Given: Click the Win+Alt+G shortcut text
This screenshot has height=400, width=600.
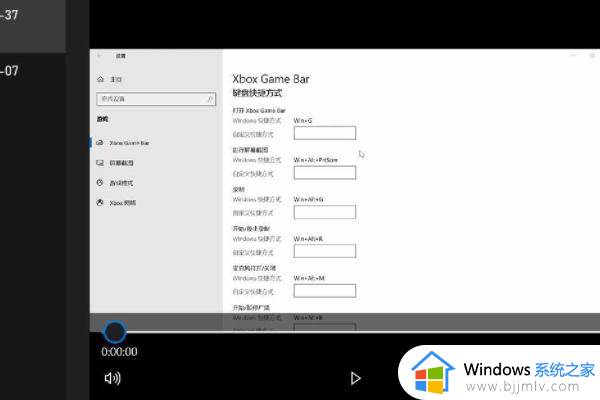Looking at the screenshot, I should (x=308, y=199).
